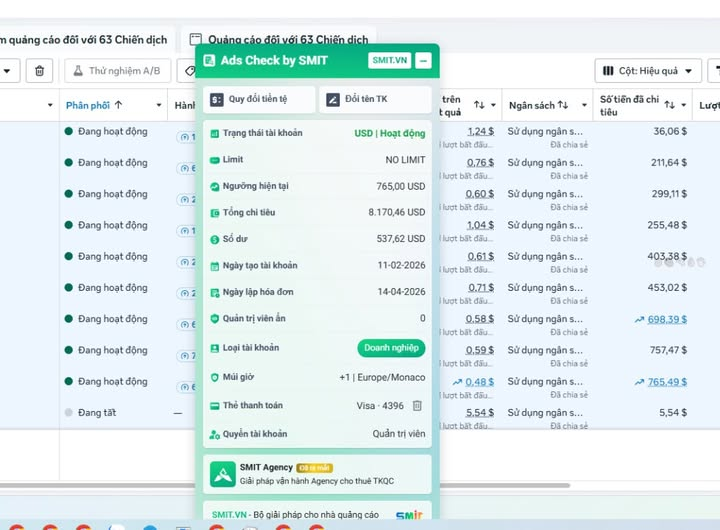
Task: Delete the Visa 4396 payment card
Action: [x=417, y=406]
